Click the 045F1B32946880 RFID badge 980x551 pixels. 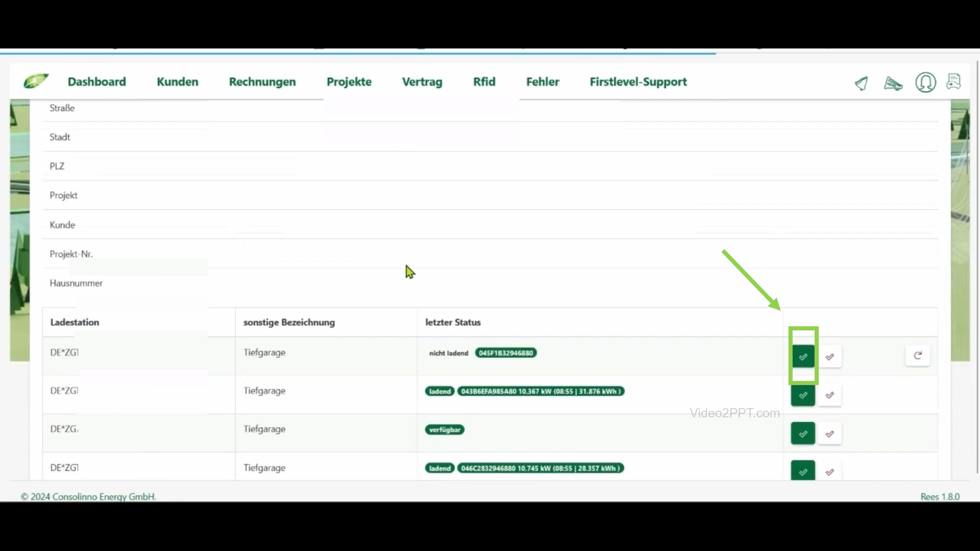(x=506, y=353)
